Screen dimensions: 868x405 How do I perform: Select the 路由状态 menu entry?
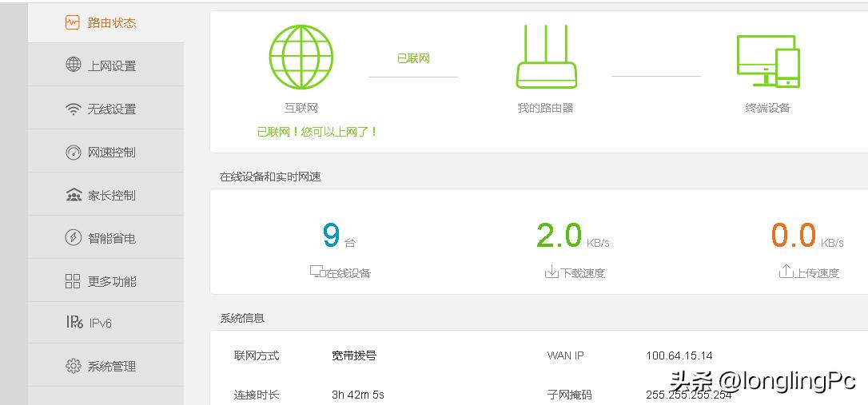[x=112, y=23]
